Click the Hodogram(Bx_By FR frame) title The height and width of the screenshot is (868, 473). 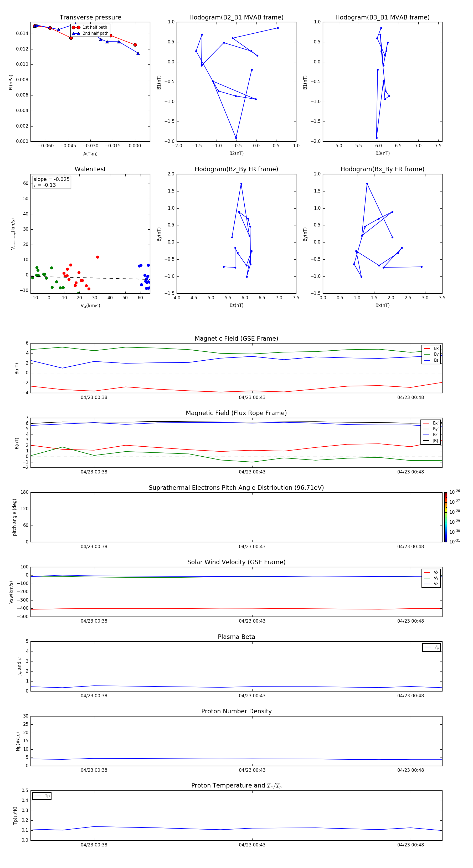(382, 169)
